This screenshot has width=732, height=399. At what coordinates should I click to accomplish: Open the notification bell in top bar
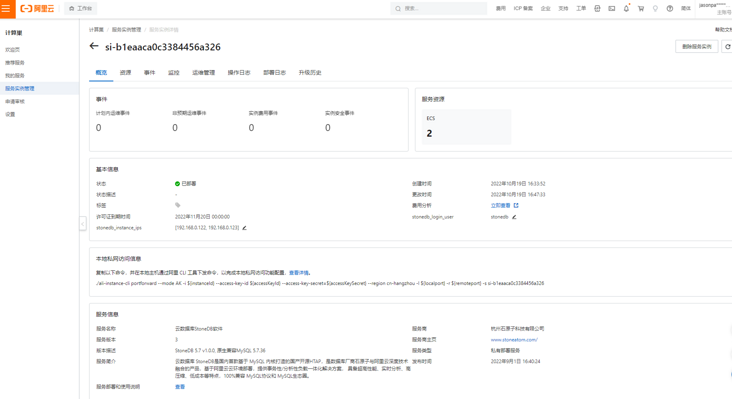point(626,8)
